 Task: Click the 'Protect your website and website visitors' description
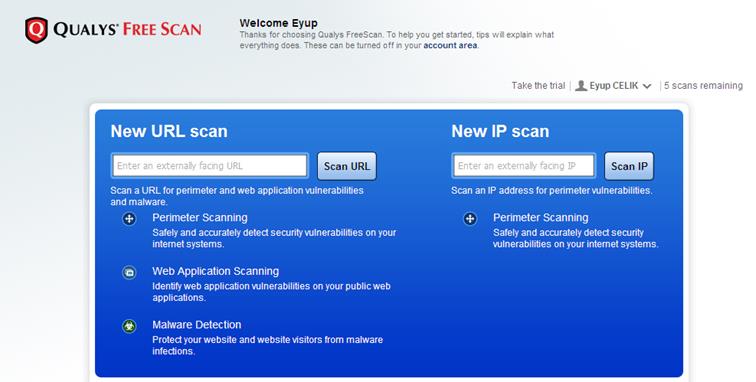[268, 345]
